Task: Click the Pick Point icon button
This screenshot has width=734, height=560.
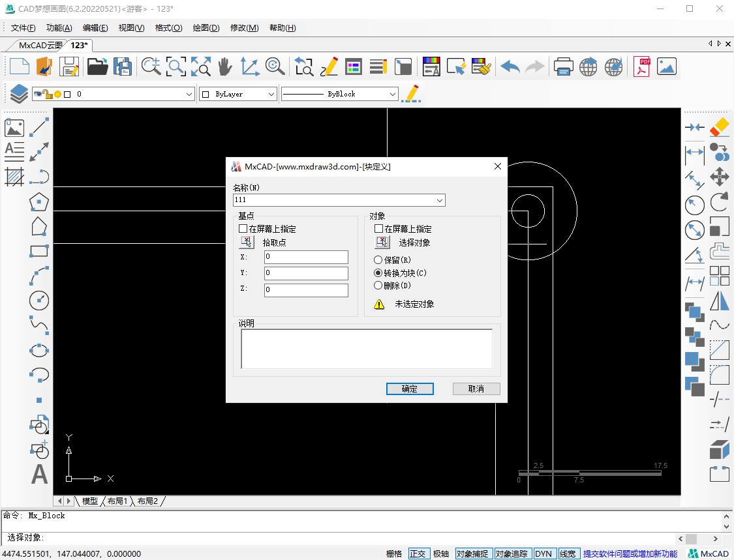Action: (x=247, y=243)
